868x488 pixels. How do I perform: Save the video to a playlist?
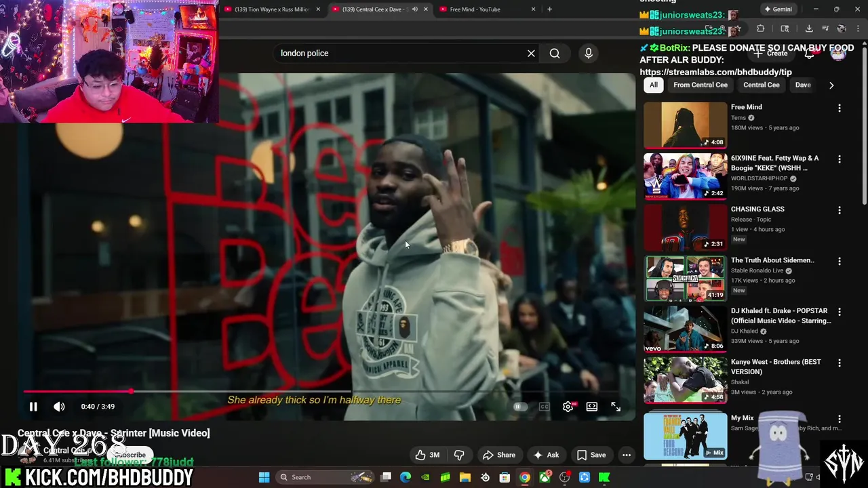(591, 455)
